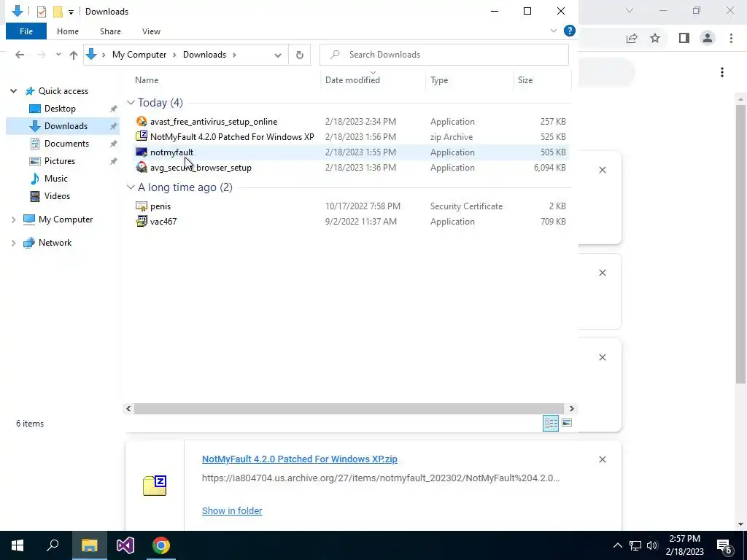Screen dimensions: 747x560
Task: Open taskbar search magnifier
Action: pyautogui.click(x=53, y=545)
